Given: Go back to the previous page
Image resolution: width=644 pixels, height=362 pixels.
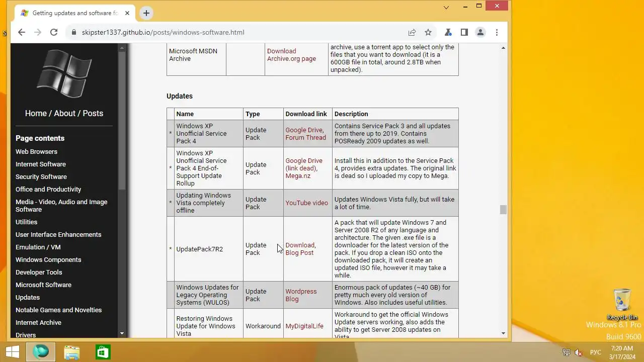Looking at the screenshot, I should [21, 32].
